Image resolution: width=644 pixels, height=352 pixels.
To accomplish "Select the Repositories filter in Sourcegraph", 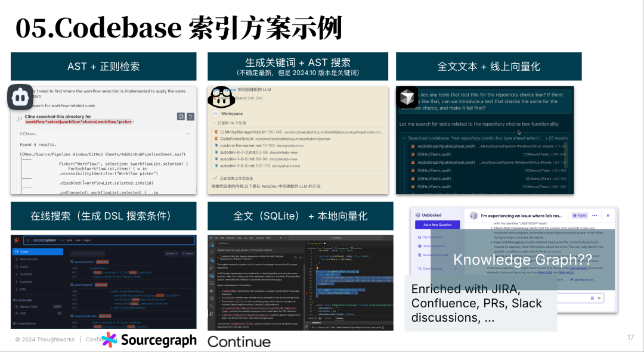I will coord(27,259).
